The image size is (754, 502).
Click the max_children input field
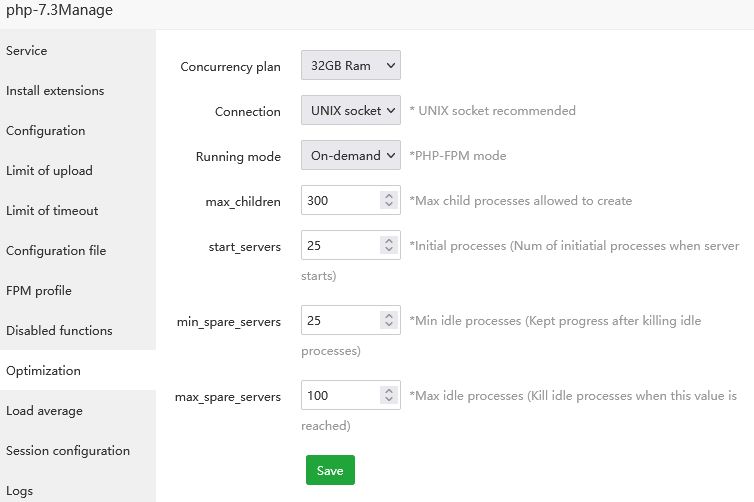340,201
